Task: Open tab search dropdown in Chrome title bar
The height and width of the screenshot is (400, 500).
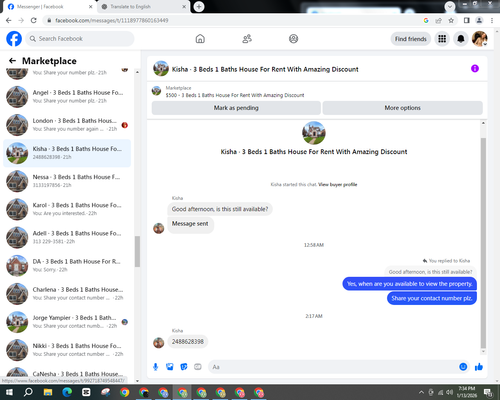Action: 450,6
